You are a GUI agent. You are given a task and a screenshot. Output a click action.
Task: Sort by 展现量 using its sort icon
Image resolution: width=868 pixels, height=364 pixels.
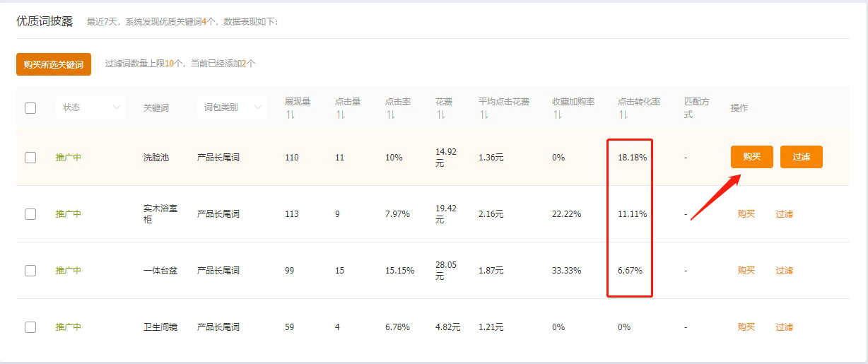(x=290, y=115)
